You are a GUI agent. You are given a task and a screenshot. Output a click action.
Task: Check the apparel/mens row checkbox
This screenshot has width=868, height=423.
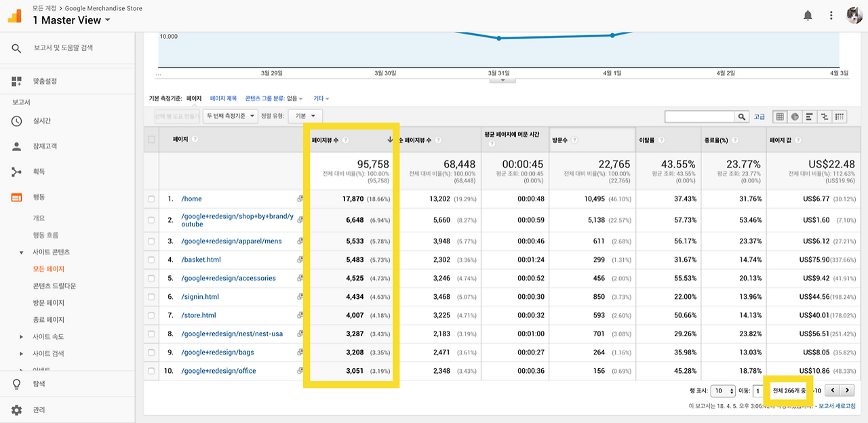click(x=151, y=241)
